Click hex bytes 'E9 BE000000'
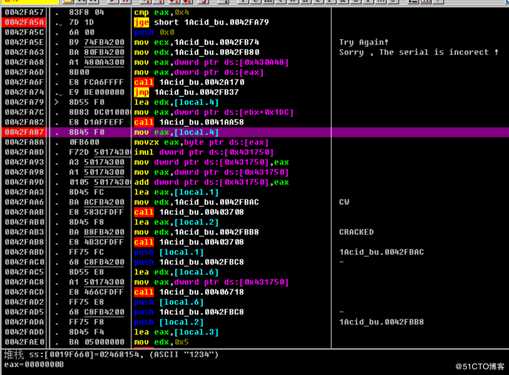509x375 pixels. click(x=96, y=92)
